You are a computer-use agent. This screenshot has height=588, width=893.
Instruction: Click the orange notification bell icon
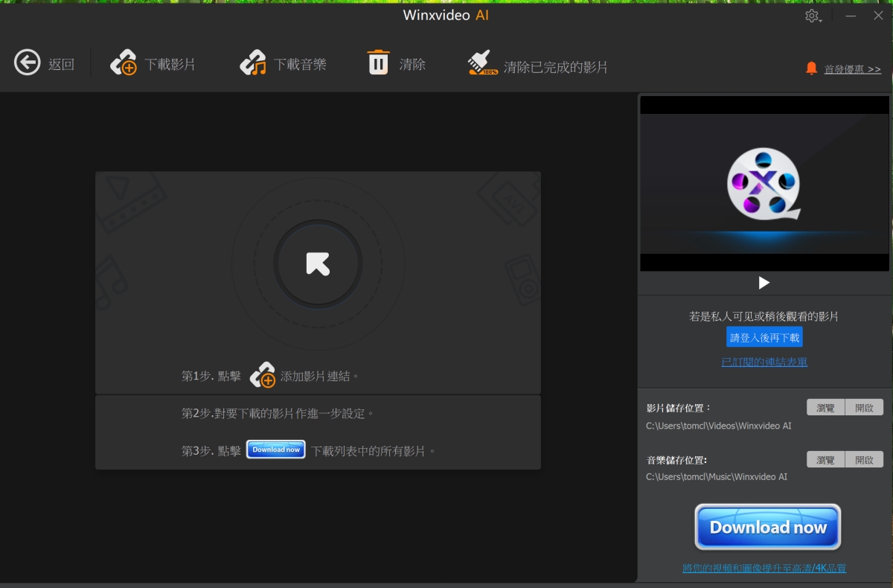811,68
